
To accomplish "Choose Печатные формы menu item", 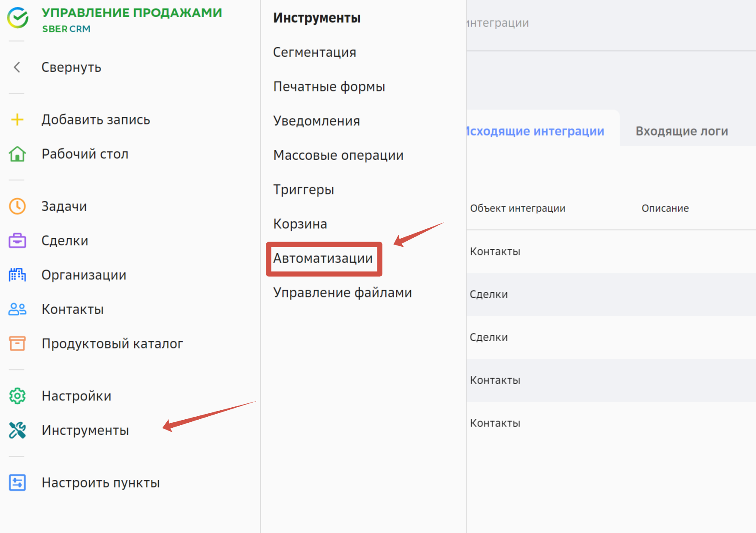I will click(x=329, y=87).
